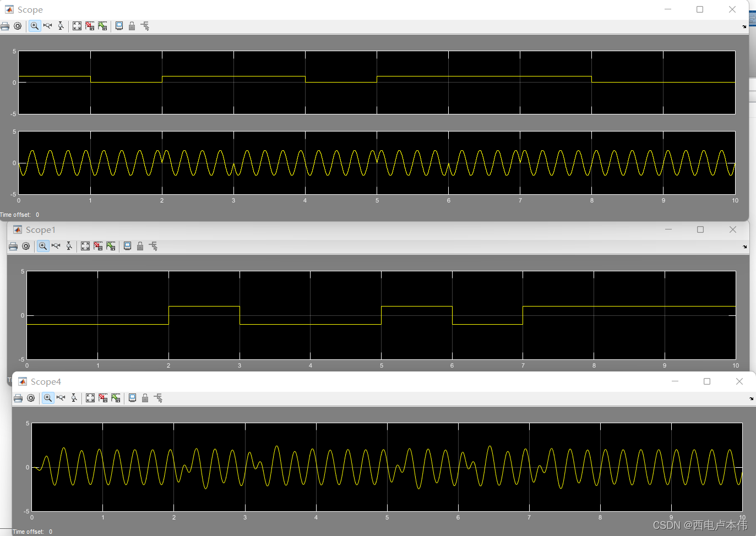The width and height of the screenshot is (756, 536).
Task: Click lock axes icon in Scope1 window
Action: point(140,246)
